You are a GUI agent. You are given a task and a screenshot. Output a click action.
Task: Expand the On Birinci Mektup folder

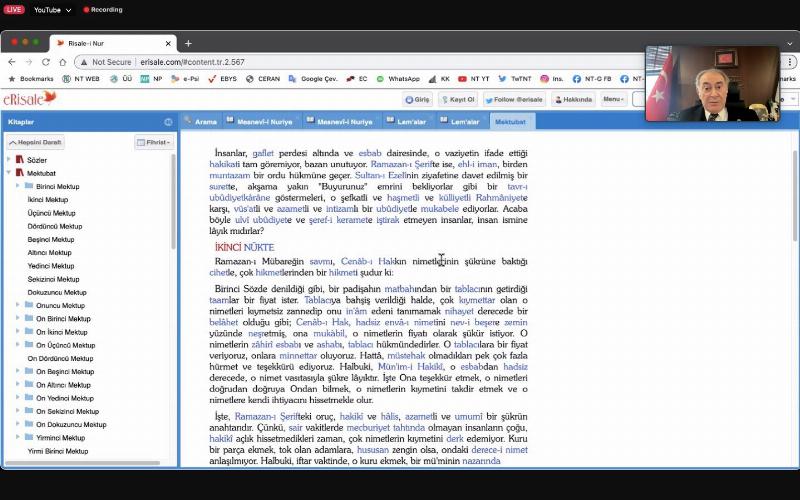pos(18,318)
